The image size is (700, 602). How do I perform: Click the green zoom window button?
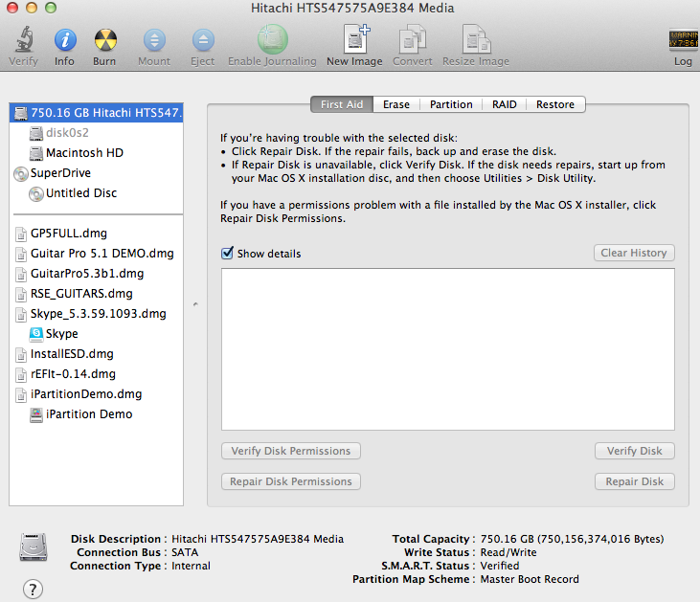[51, 8]
